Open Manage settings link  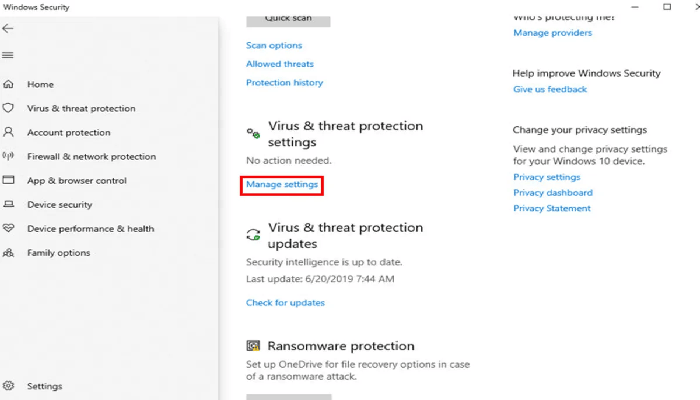click(281, 185)
